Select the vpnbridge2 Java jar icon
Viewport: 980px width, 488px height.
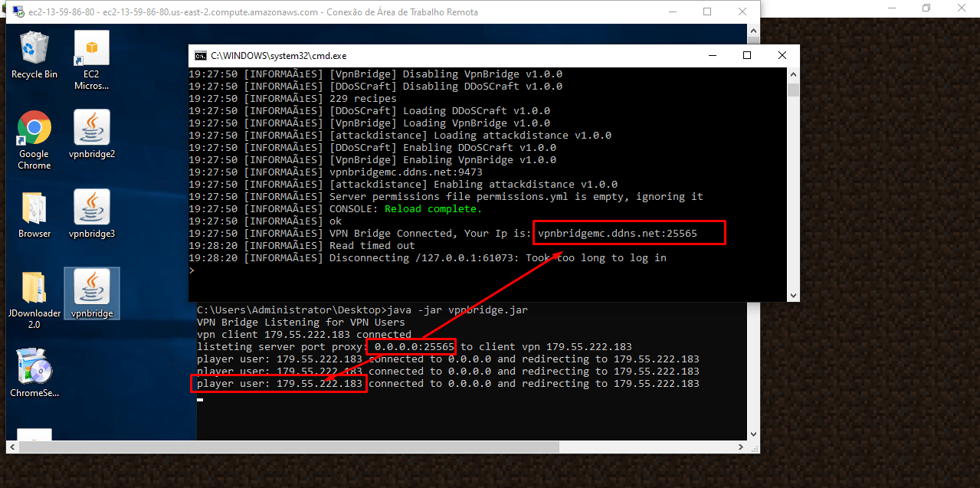(x=92, y=134)
